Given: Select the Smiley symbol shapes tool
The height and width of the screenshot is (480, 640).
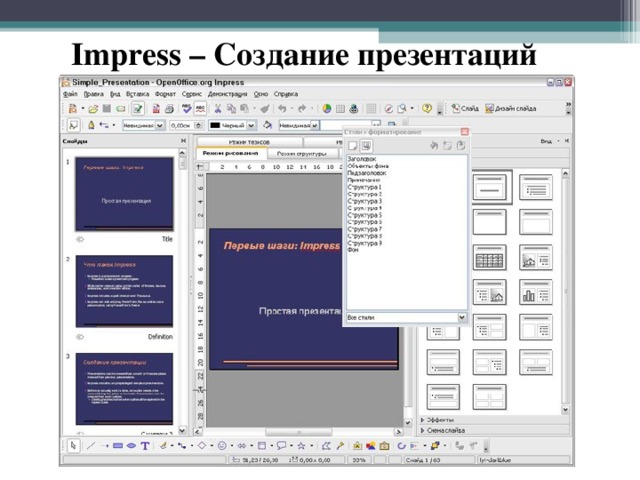Looking at the screenshot, I should click(222, 446).
